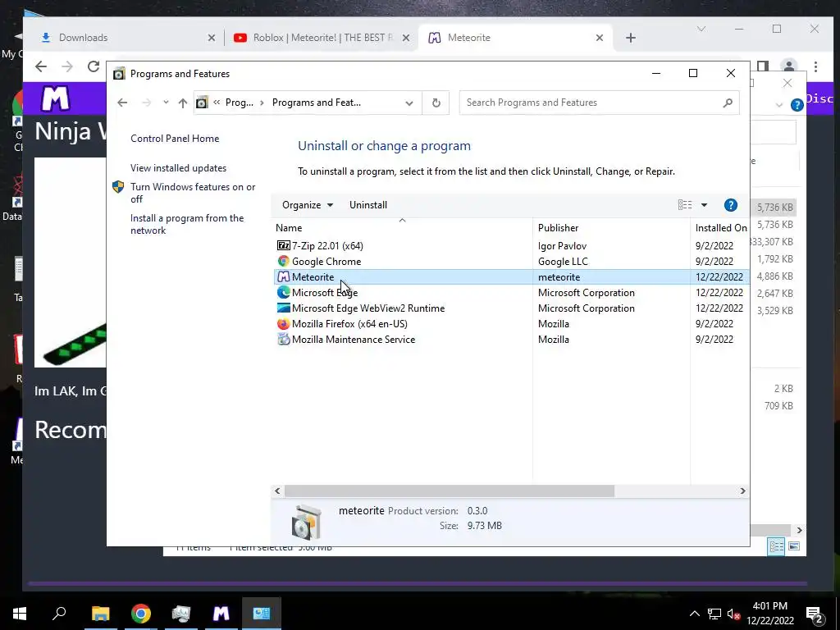
Task: Click the refresh button beside address bar
Action: 436,103
